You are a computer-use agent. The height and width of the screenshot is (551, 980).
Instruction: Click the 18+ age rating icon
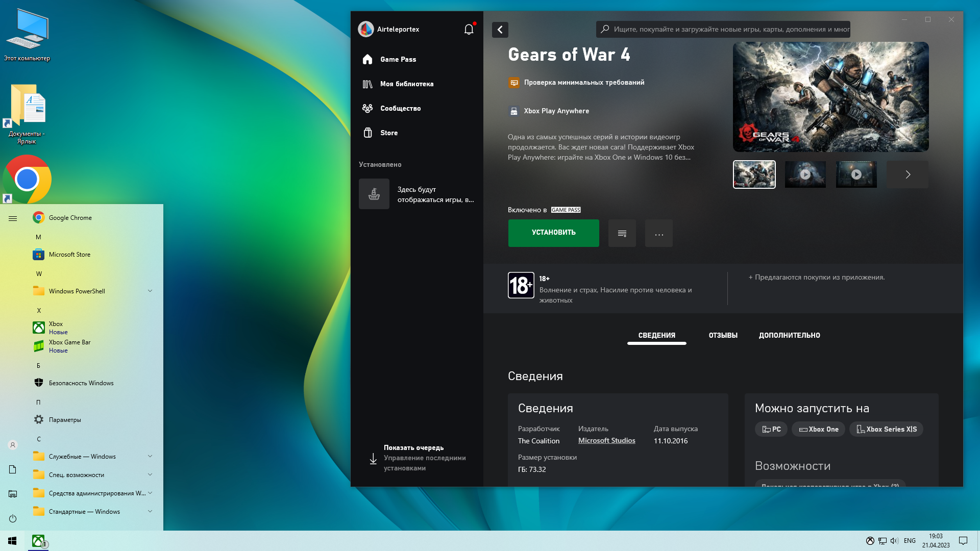(521, 285)
